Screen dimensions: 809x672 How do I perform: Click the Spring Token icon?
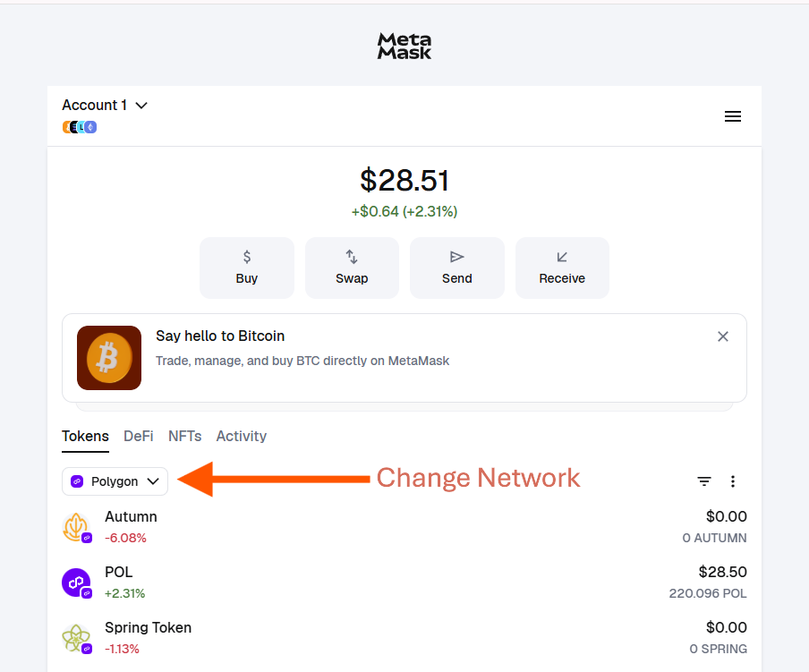click(77, 638)
